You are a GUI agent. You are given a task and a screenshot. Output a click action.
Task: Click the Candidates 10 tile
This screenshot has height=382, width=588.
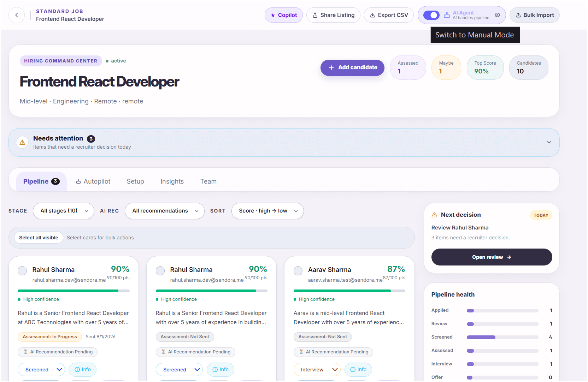point(529,67)
